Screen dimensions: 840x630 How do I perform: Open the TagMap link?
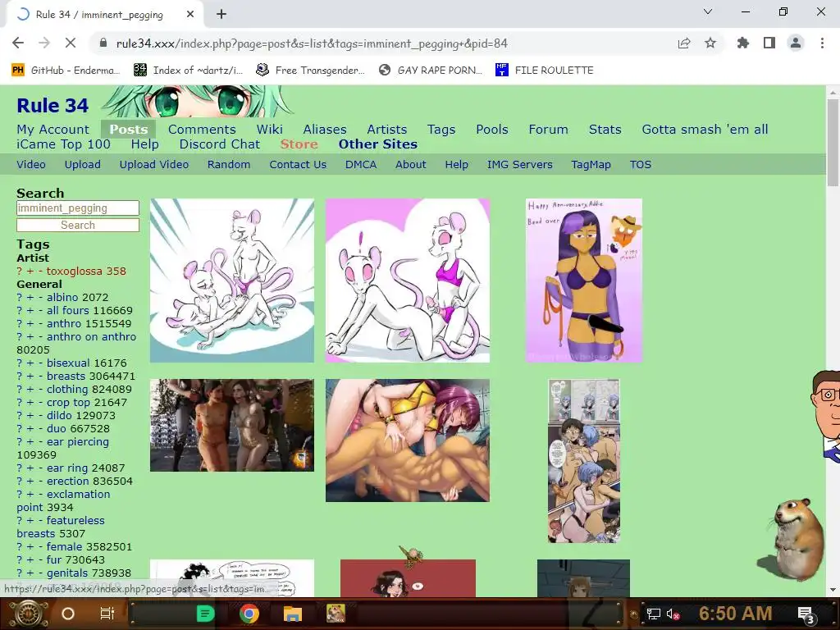pos(591,164)
